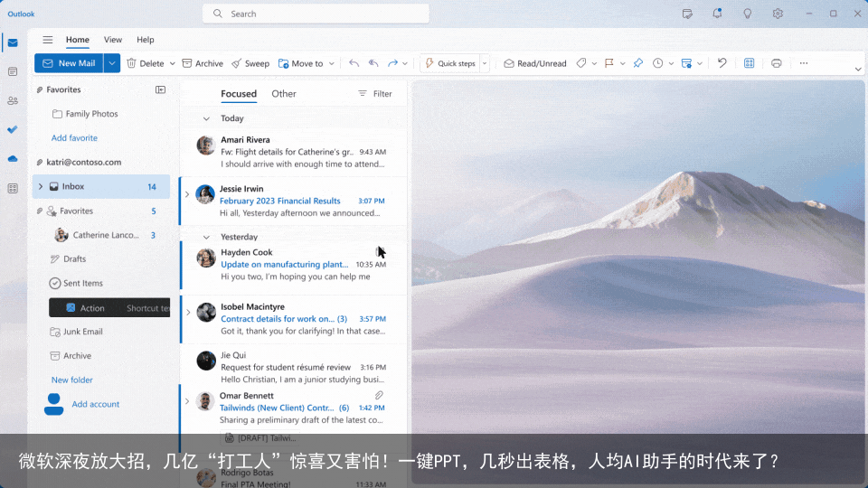Open the People icon in left rail

[13, 100]
